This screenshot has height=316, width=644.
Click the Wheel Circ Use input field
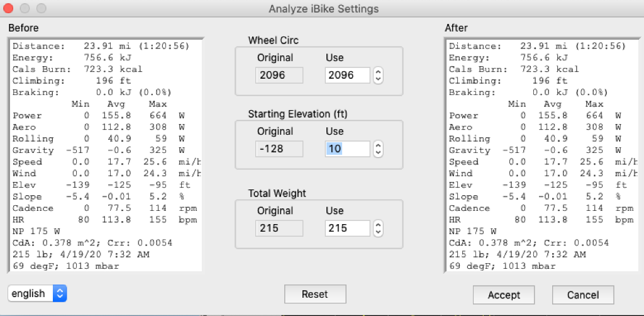click(347, 76)
